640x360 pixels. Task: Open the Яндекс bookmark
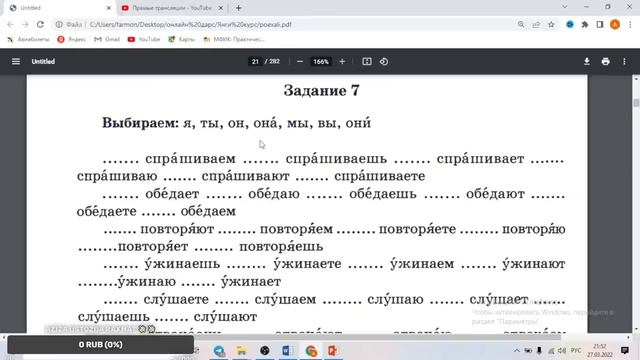pos(72,39)
